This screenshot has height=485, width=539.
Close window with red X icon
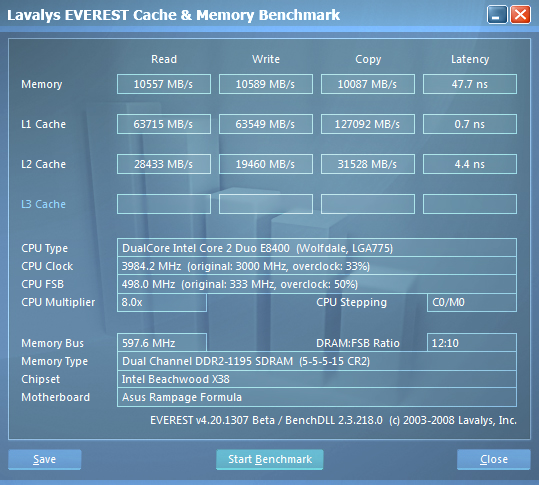pos(520,15)
